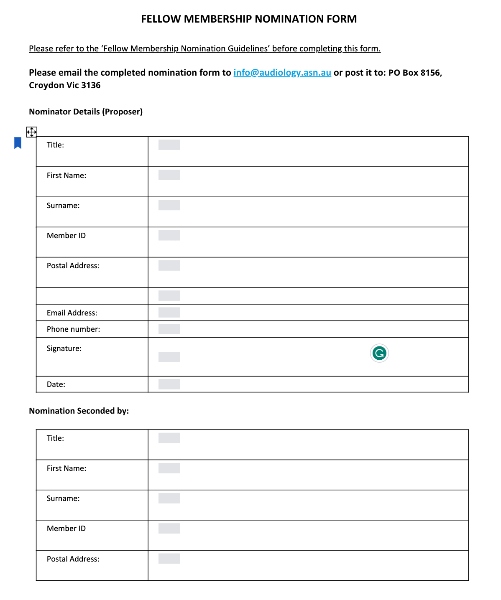Click the Nominator Member ID field
This screenshot has width=501, height=600.
(169, 235)
